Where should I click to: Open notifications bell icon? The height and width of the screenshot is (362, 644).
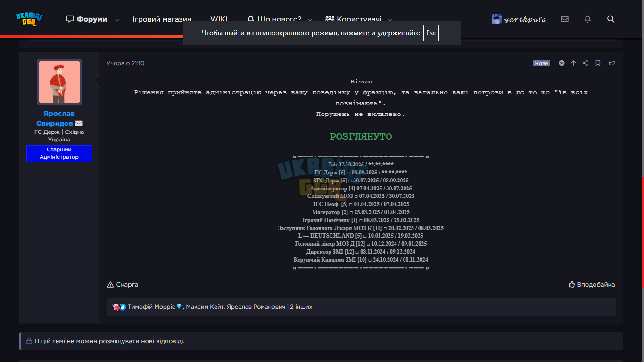click(x=587, y=19)
